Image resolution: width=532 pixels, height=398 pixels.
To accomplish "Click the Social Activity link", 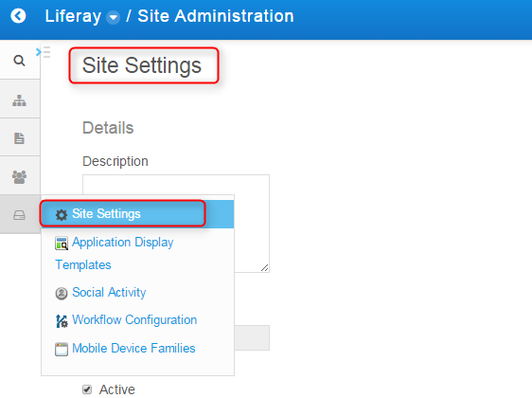I will point(109,293).
